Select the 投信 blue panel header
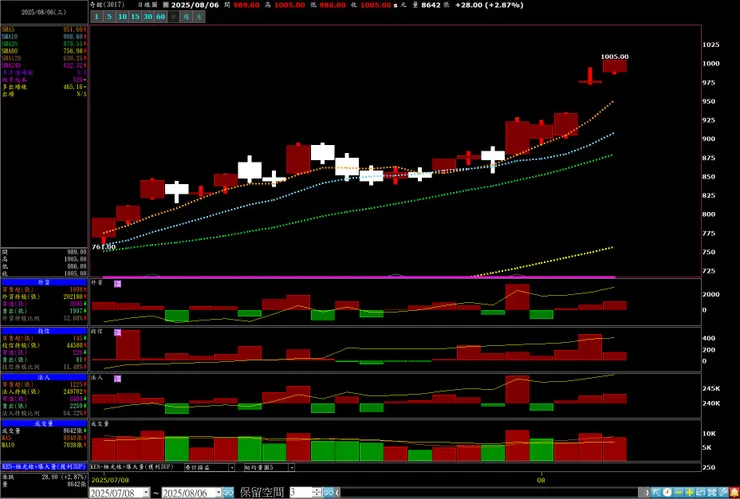The height and width of the screenshot is (499, 740). coord(44,331)
